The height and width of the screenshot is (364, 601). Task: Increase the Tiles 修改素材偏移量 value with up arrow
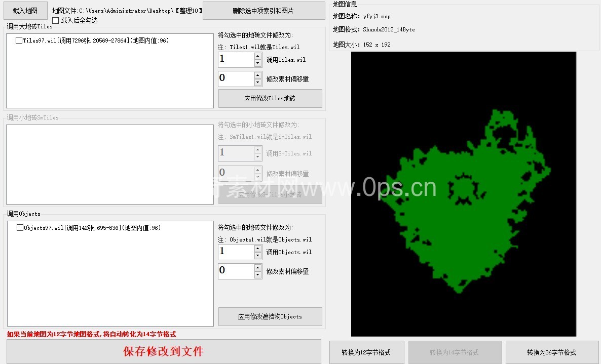258,75
